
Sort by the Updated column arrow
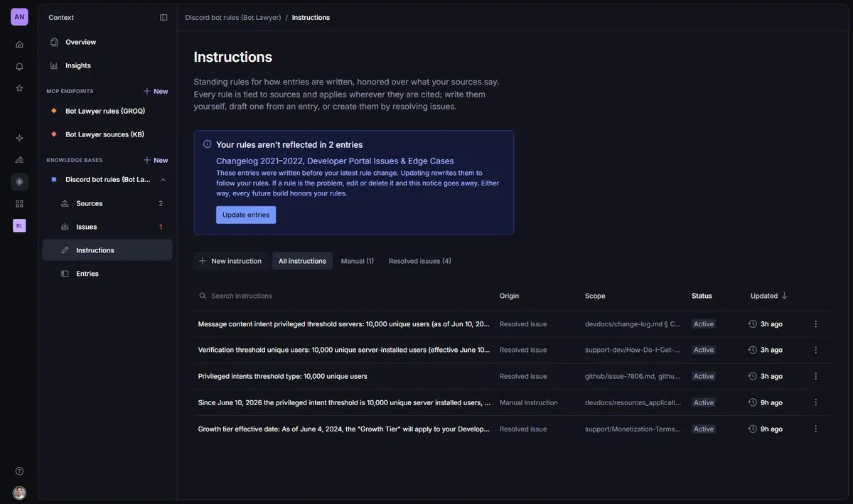[785, 296]
